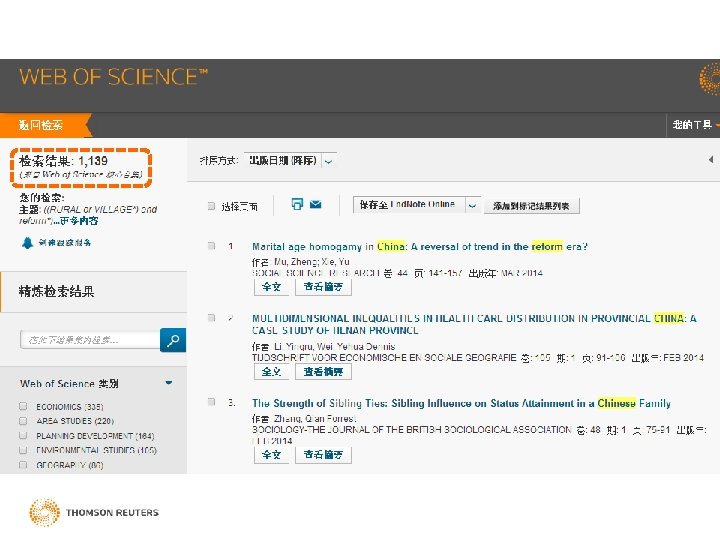
Task: Check the PLANNING DEVELOPMENT category
Action: click(x=23, y=435)
